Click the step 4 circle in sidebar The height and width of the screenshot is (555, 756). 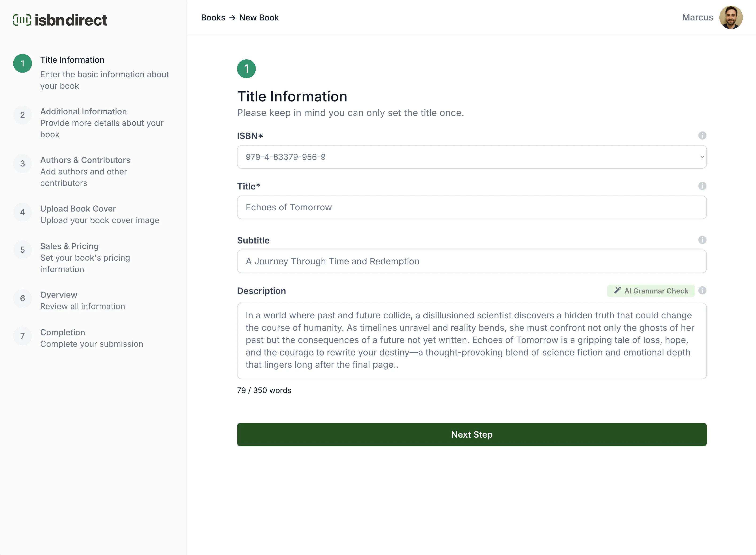[x=23, y=212]
